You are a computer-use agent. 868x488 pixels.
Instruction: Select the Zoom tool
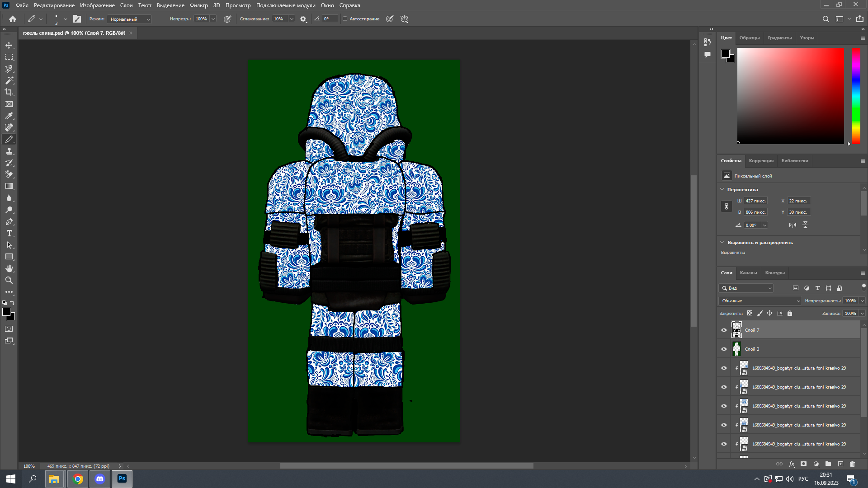9,280
